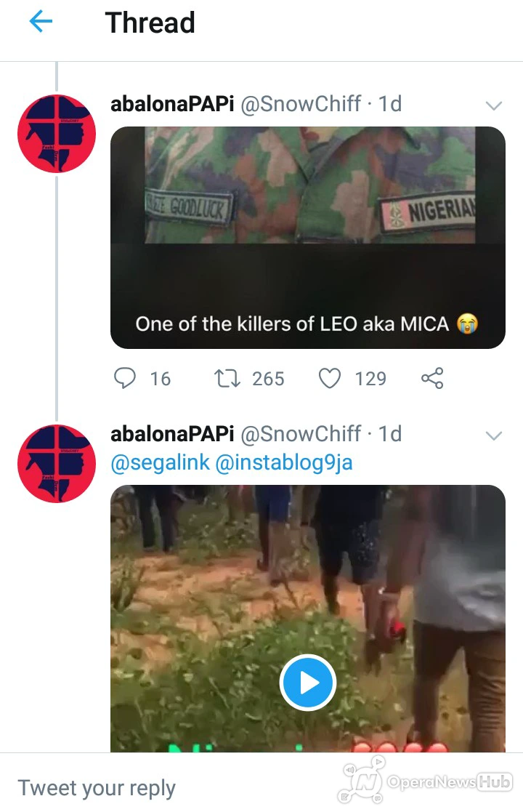Open @instablog9ja mention link
523x812 pixels.
[283, 462]
